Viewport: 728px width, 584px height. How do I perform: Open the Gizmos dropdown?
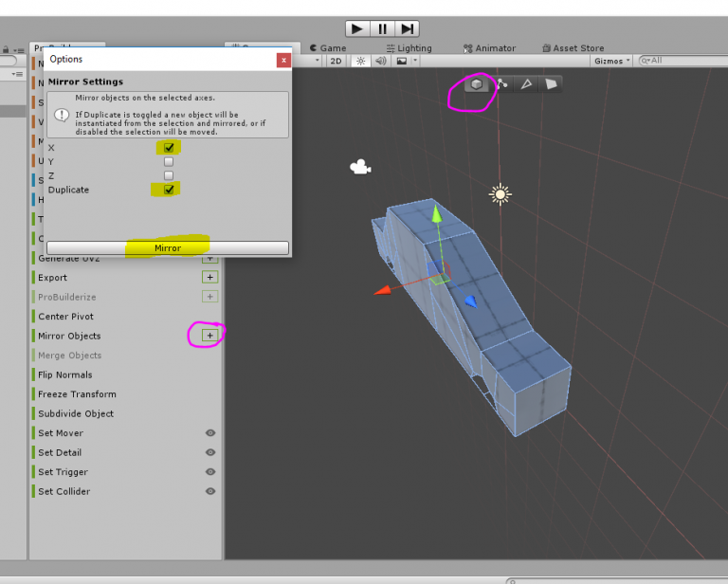[612, 61]
